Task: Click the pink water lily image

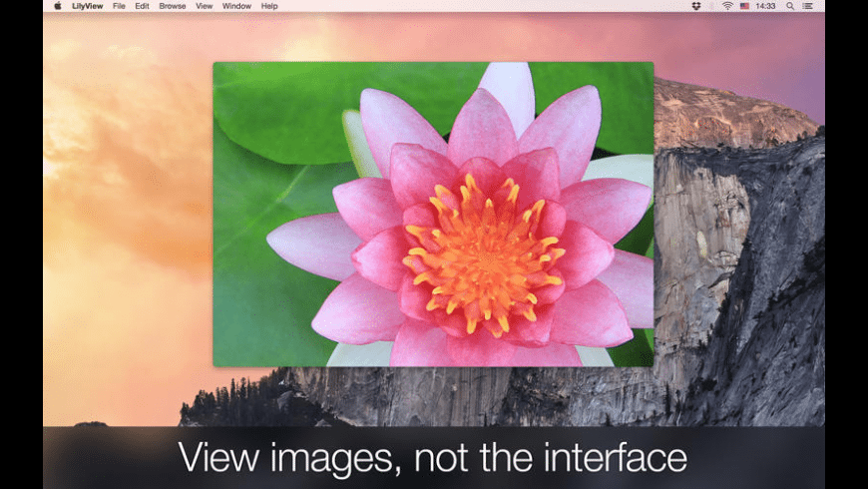Action: [433, 215]
